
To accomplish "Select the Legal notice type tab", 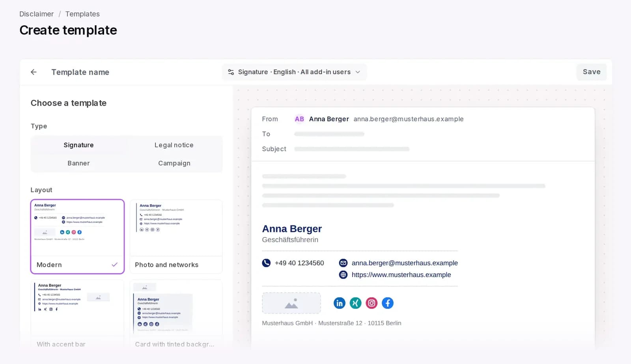I will pos(174,145).
